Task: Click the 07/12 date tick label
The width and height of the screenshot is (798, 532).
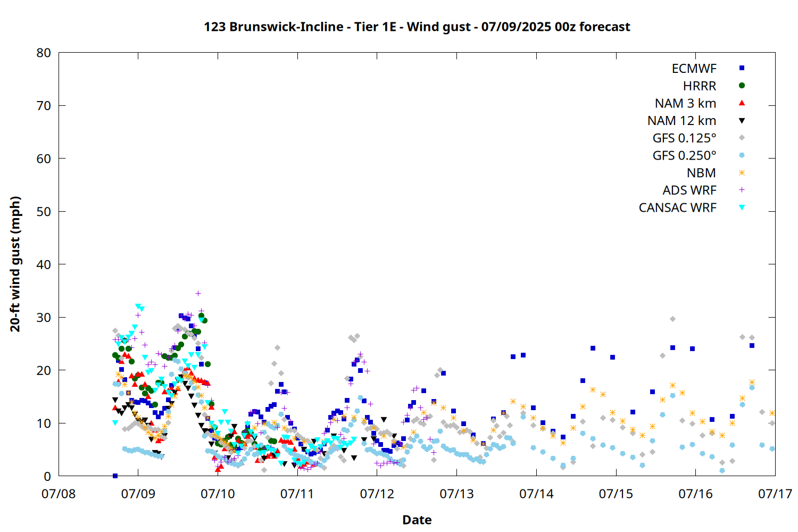Action: tap(377, 494)
